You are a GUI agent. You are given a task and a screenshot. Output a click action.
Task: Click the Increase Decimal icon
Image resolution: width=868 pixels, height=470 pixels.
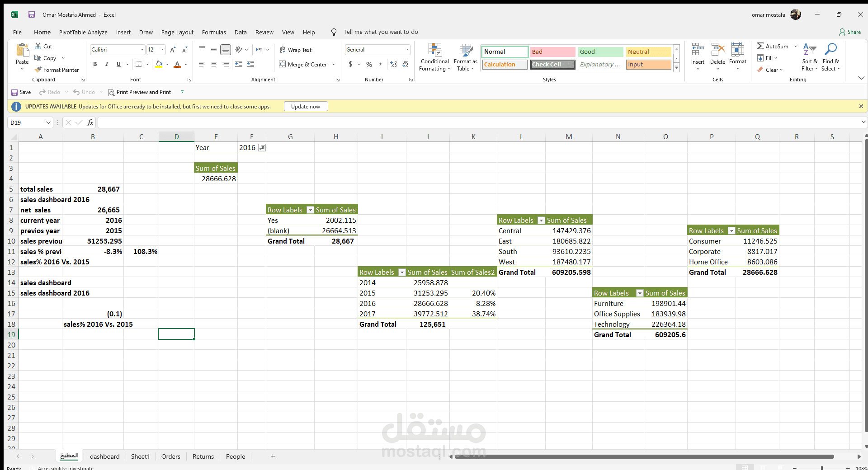[393, 64]
